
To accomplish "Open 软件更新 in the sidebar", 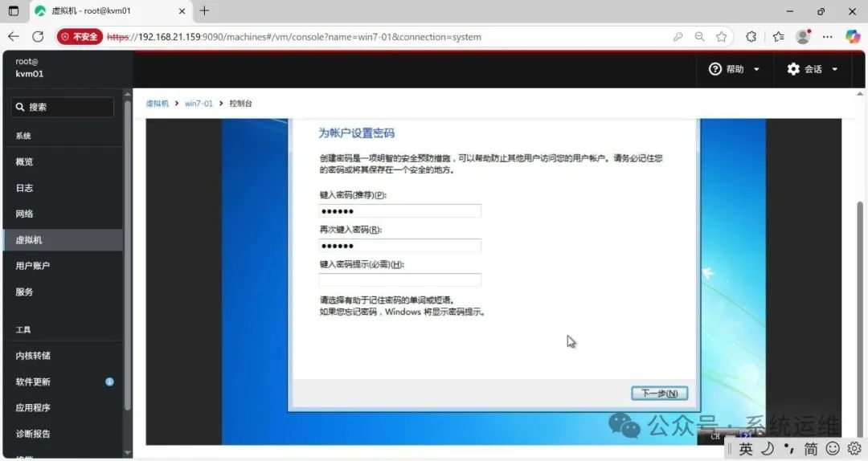I will 63,381.
